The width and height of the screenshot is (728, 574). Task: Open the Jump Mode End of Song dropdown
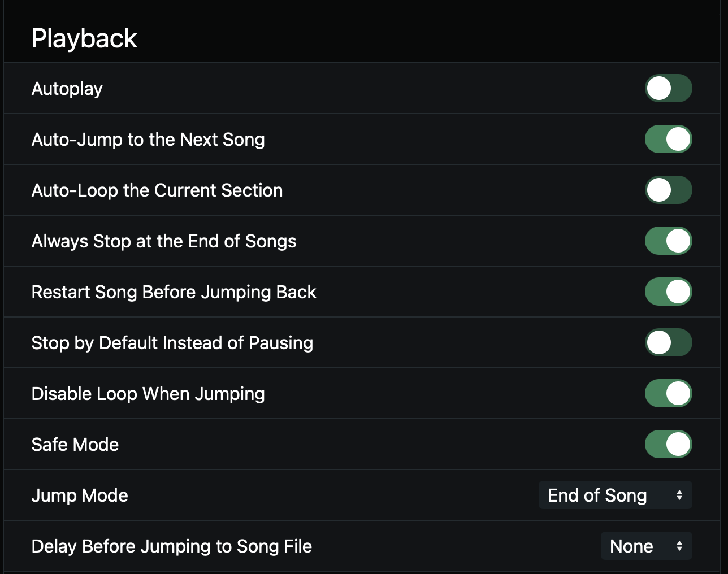click(616, 495)
